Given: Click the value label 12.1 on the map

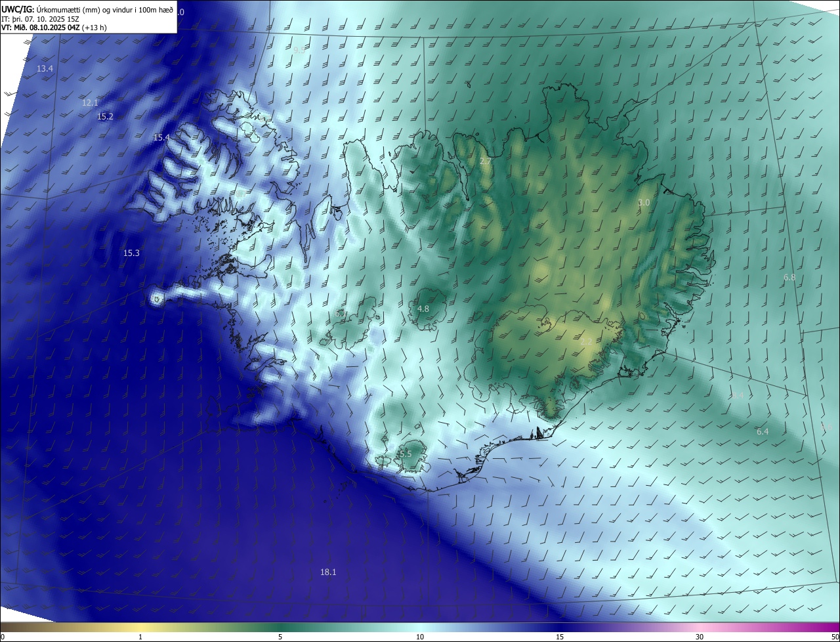Looking at the screenshot, I should pos(90,102).
